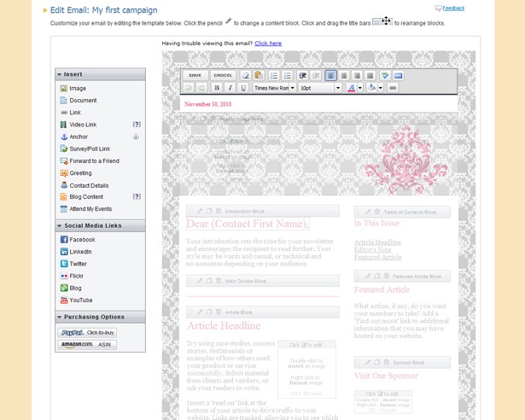Insert Blog Content
Viewport: 525px width, 420px height.
click(82, 197)
